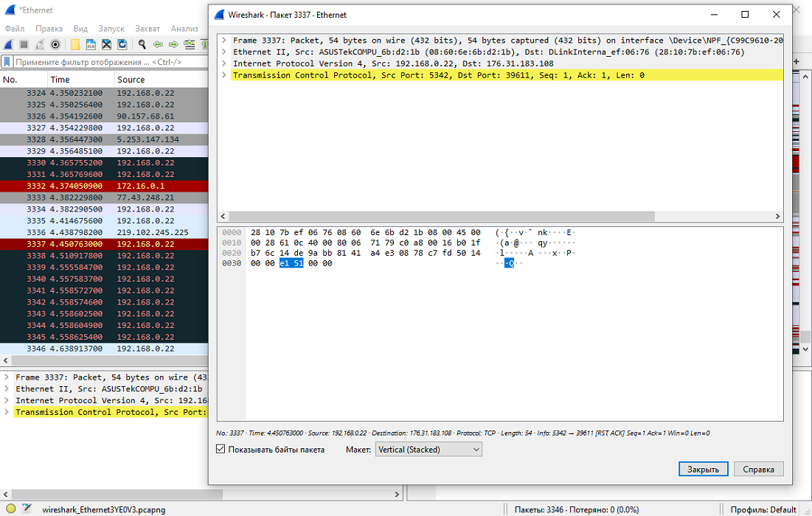The height and width of the screenshot is (516, 812).
Task: Expand Internet Protocol Version 4 in the dialog
Action: (223, 63)
